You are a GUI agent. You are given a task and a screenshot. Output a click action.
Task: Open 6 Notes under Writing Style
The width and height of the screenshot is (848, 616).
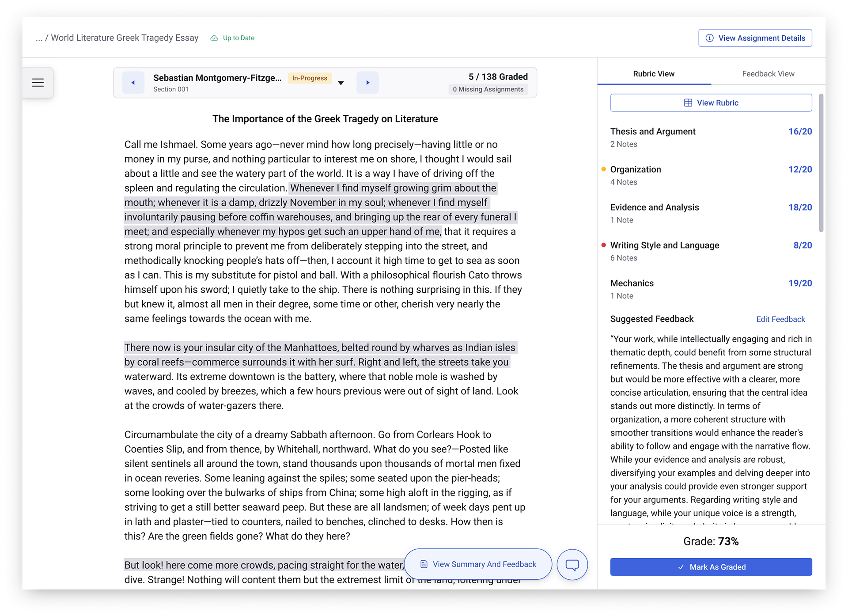(623, 258)
